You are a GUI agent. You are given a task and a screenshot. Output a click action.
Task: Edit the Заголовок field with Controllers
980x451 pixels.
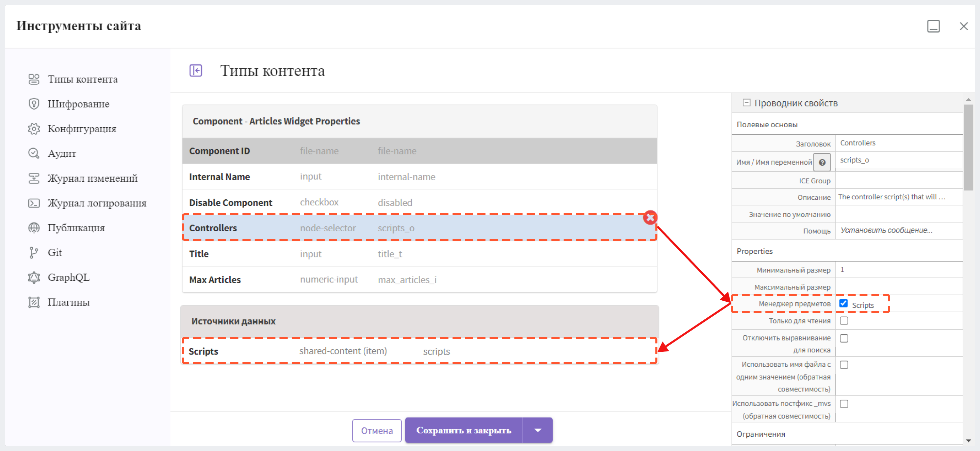tap(898, 143)
